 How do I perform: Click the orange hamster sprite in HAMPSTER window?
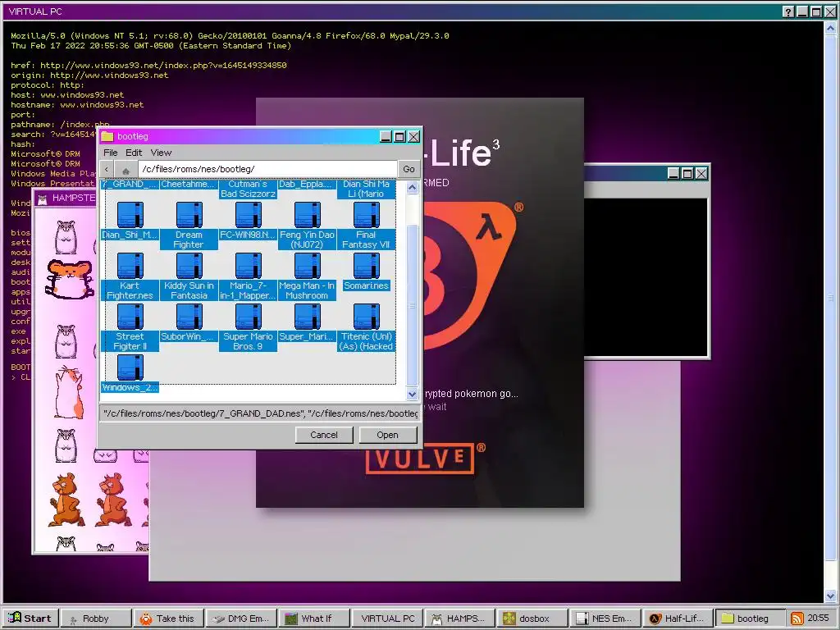(x=69, y=279)
